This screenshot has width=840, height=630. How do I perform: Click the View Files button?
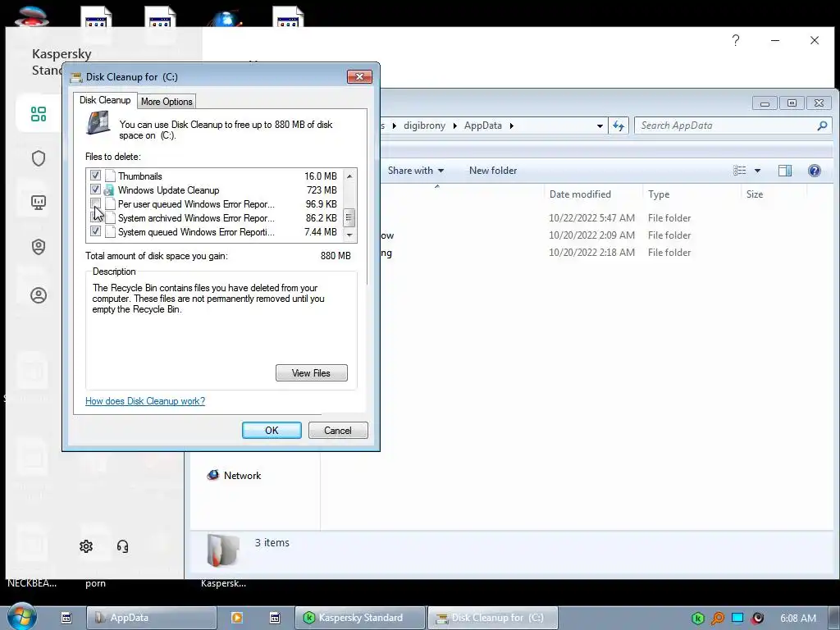311,373
